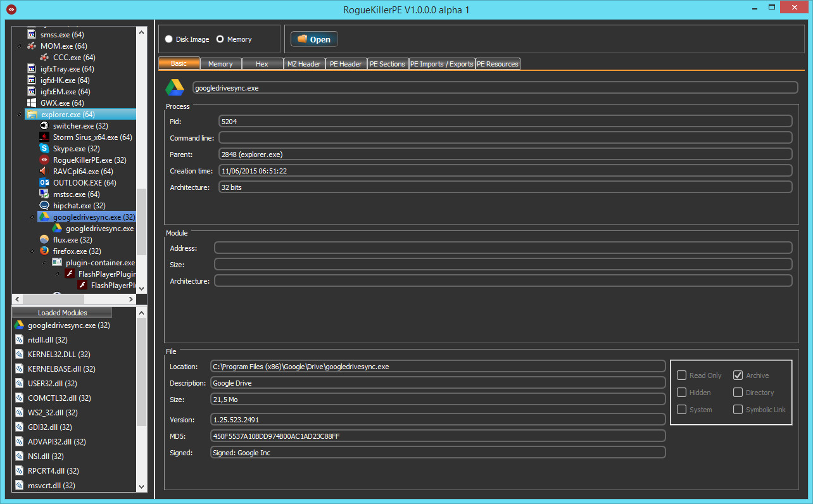Screen dimensions: 813x504
Task: Open the PE Header tab
Action: tap(346, 64)
